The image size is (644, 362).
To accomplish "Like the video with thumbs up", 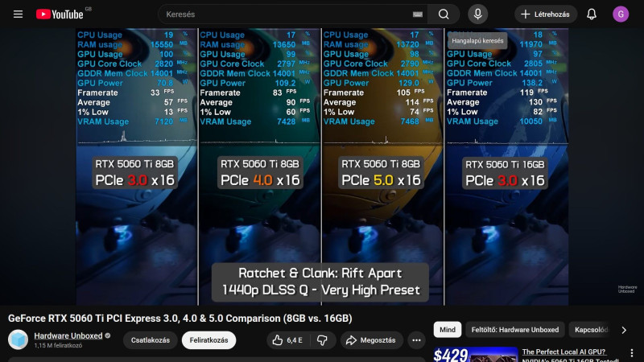I will pyautogui.click(x=288, y=340).
